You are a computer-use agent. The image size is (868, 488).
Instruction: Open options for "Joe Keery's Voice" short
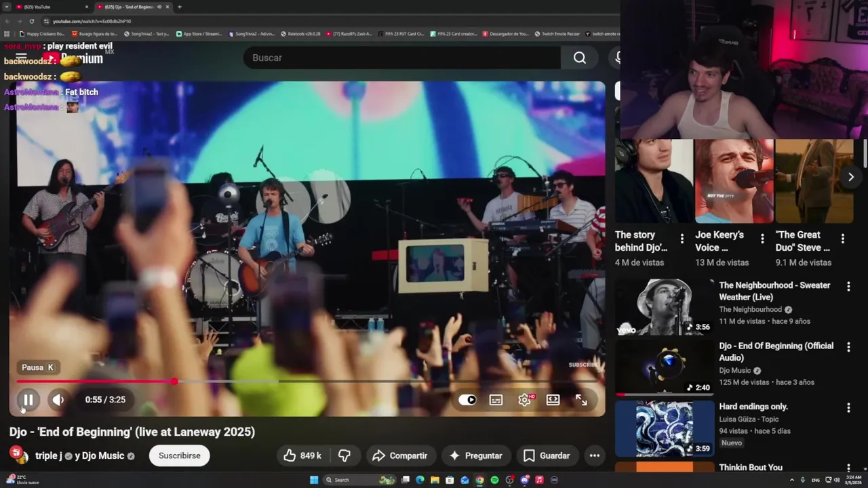[x=762, y=239]
